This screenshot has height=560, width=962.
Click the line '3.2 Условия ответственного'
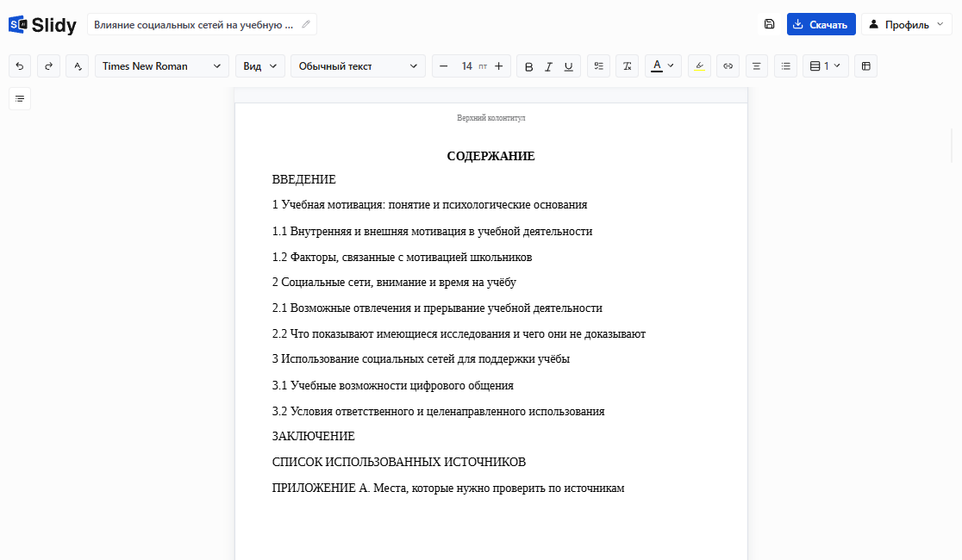(438, 411)
